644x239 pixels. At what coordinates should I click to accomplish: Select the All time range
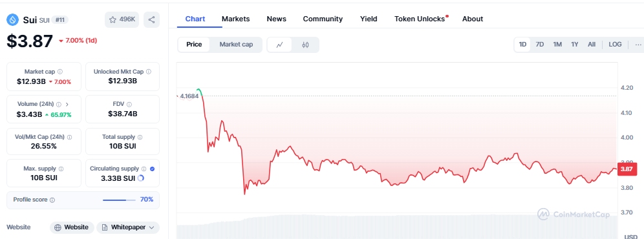point(592,45)
